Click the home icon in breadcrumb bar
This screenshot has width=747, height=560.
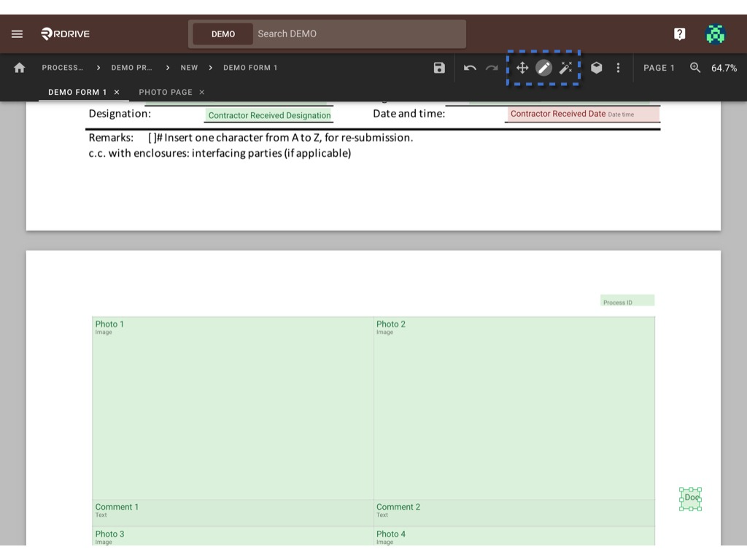20,68
